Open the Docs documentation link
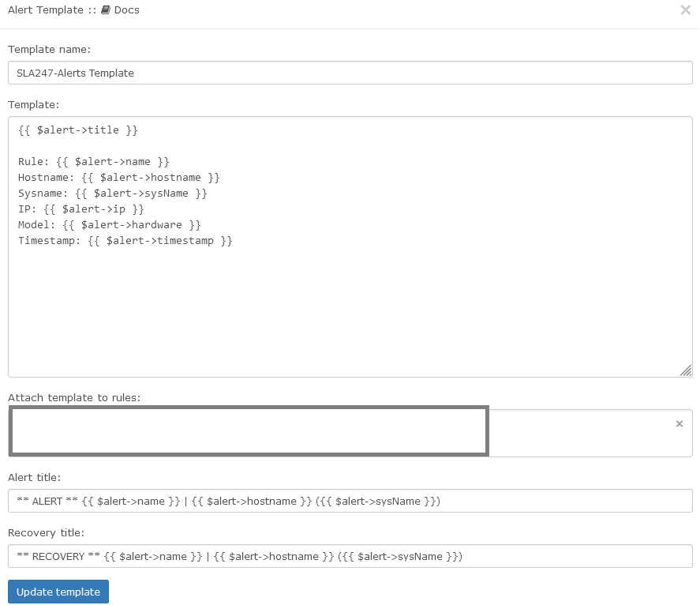Viewport: 700px width, 605px height. click(x=126, y=9)
